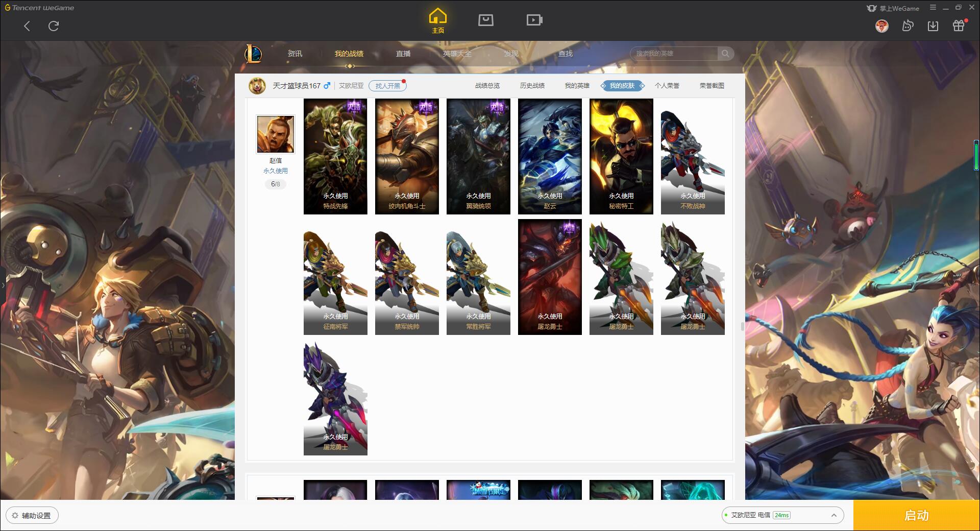Switch to 战绩总览 sub-tab
Viewport: 980px width, 531px height.
pyautogui.click(x=487, y=86)
